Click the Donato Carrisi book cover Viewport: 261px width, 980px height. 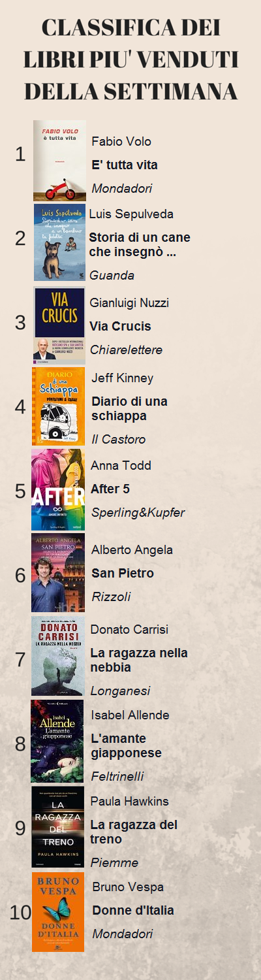tap(58, 656)
